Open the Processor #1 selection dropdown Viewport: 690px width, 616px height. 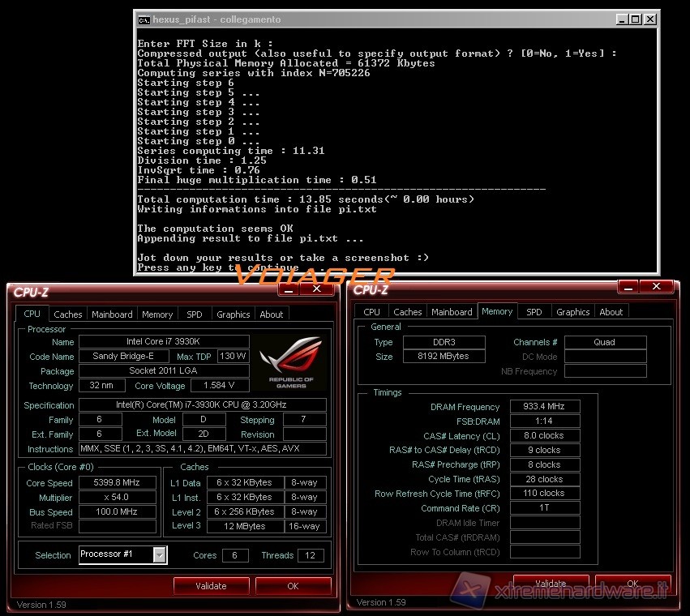[160, 555]
